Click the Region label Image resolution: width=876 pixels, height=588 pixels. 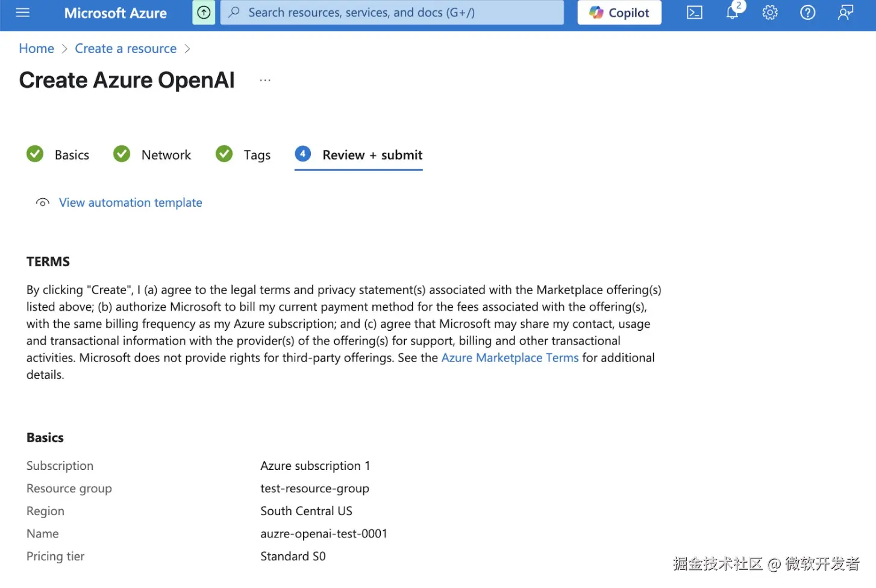click(45, 511)
